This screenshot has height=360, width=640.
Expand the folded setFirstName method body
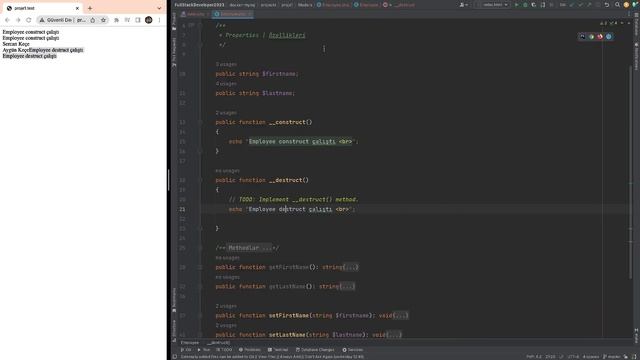(401, 316)
